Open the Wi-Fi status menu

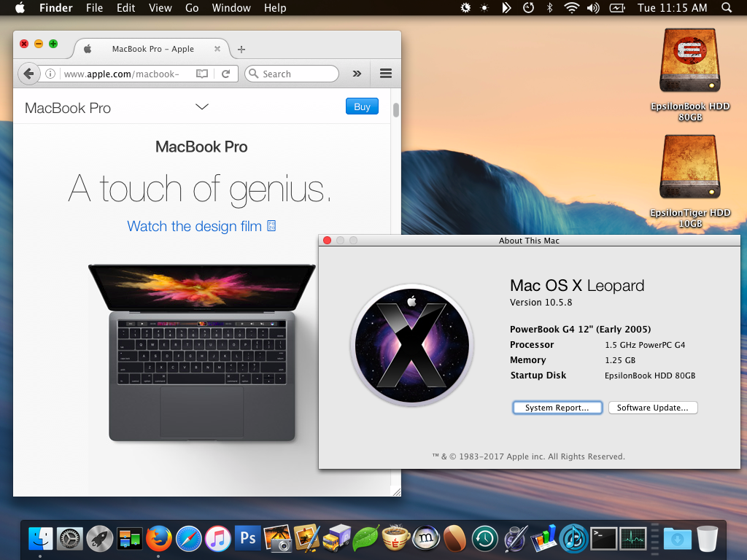click(x=571, y=7)
